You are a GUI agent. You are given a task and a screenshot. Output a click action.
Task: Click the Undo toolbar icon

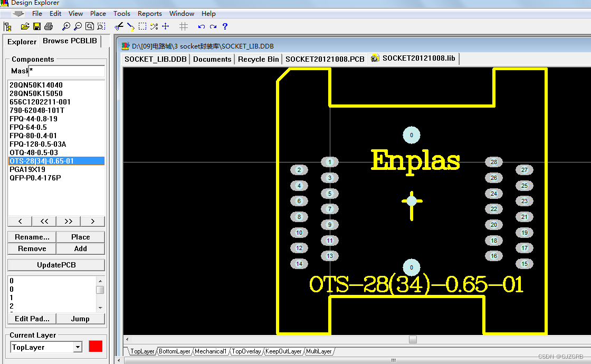click(201, 26)
